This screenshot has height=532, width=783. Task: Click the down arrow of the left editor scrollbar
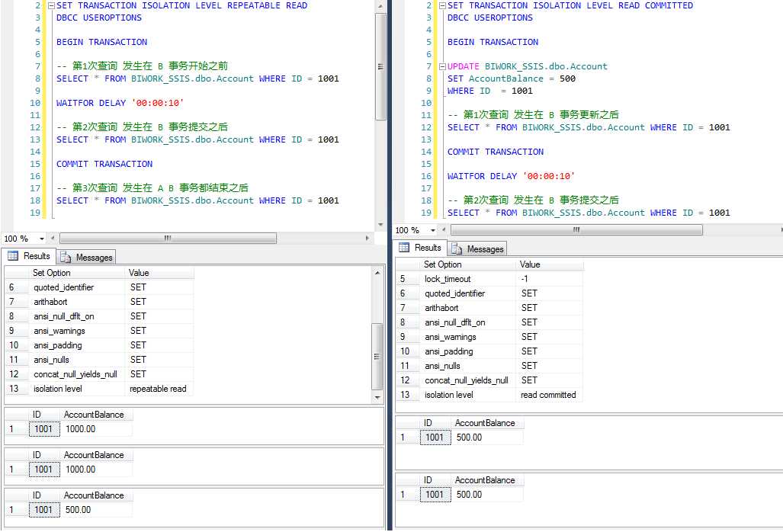click(380, 225)
